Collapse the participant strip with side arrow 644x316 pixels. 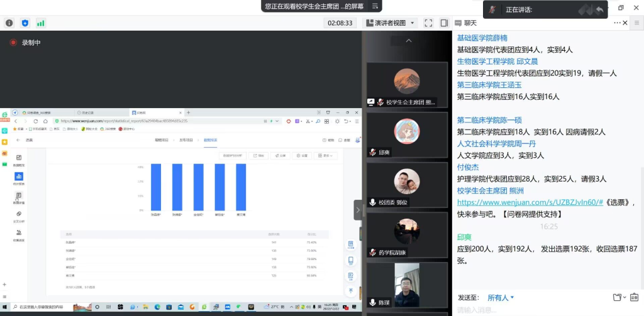[358, 210]
